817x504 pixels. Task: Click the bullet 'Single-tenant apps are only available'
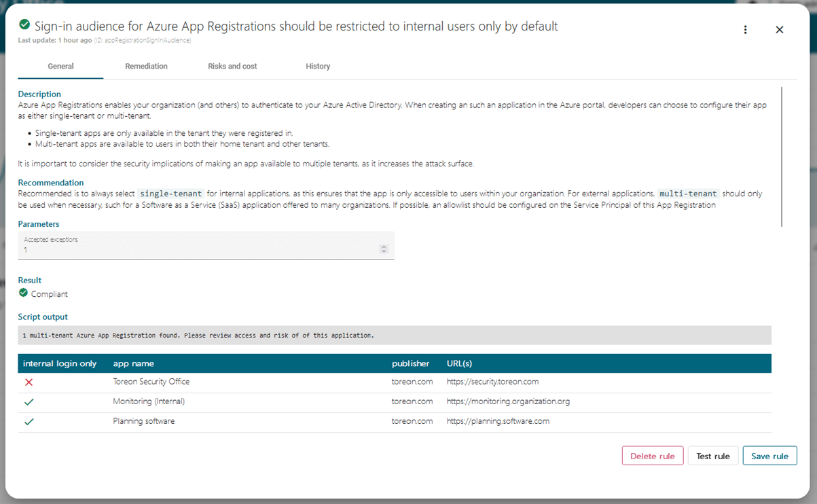tap(164, 133)
